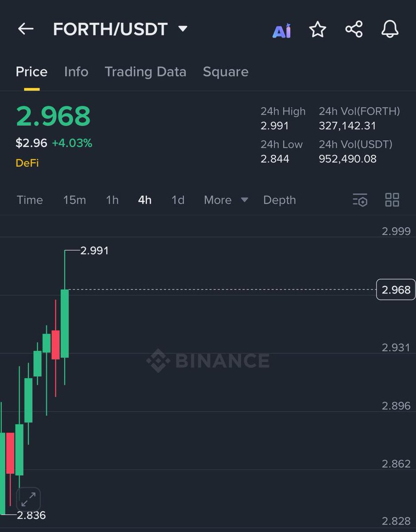Expand the More timeframes dropdown

coord(225,200)
